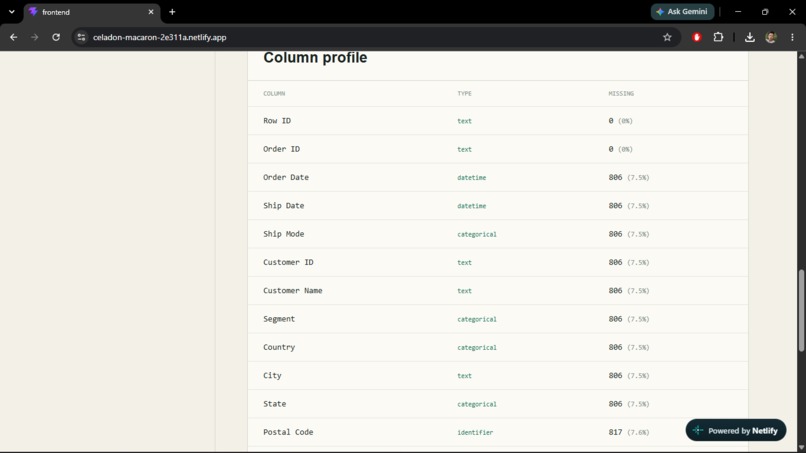Reload the current page
This screenshot has width=806, height=453.
point(56,37)
